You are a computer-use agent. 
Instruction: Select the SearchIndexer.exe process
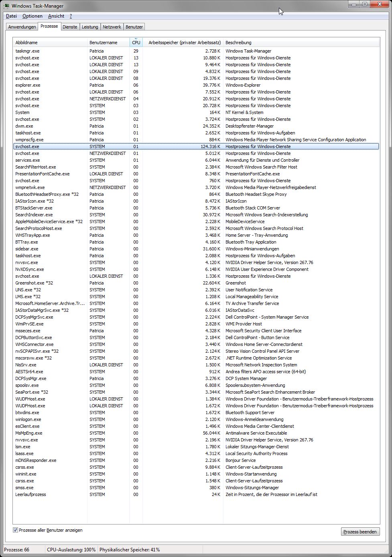point(196,215)
